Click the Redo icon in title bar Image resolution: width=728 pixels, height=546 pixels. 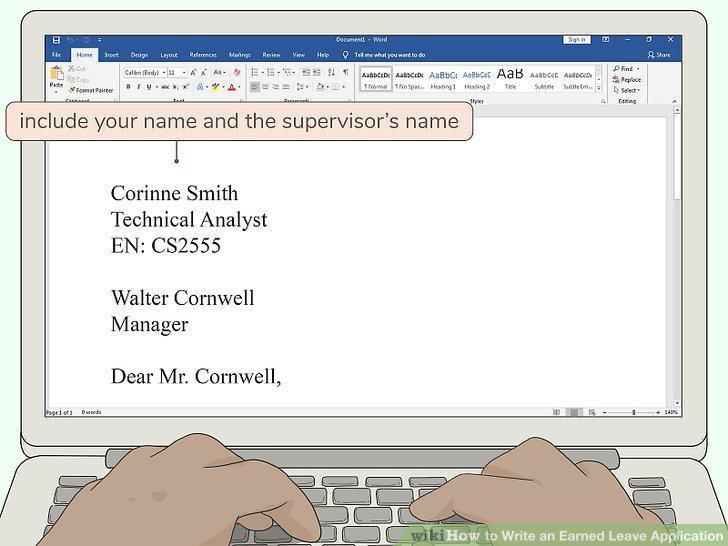pos(86,40)
